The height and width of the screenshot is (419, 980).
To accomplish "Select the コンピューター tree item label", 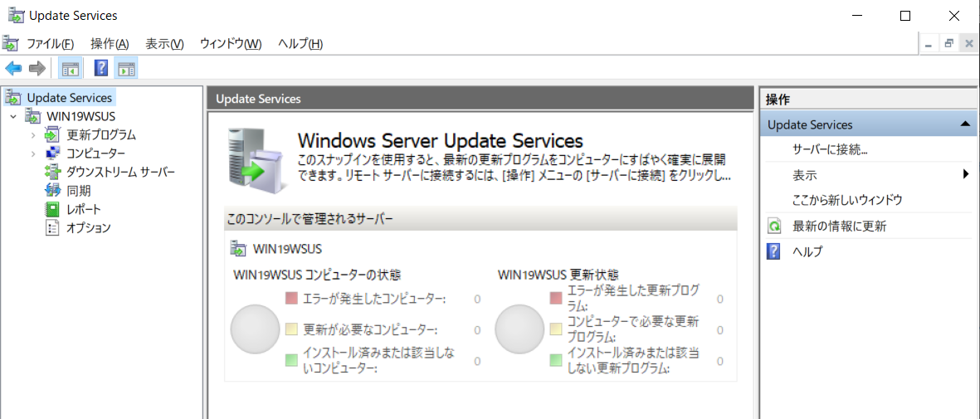I will [x=95, y=153].
